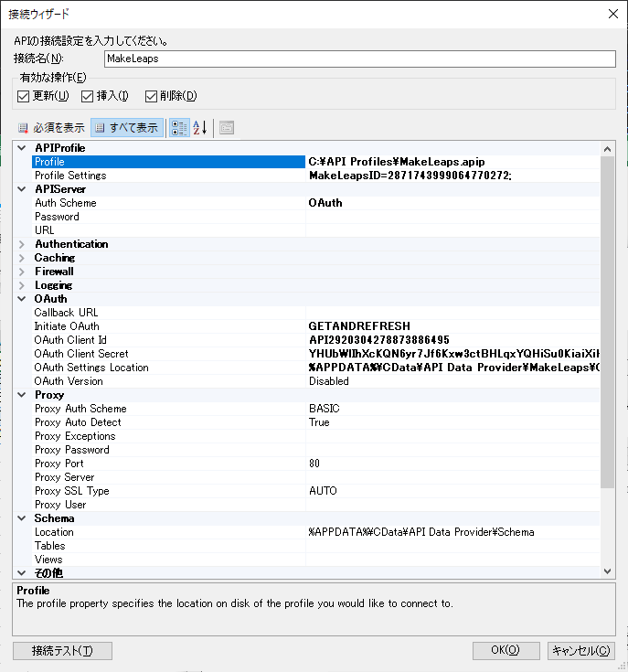The height and width of the screenshot is (672, 628).
Task: Collapse the OAuth category
Action: coord(22,299)
